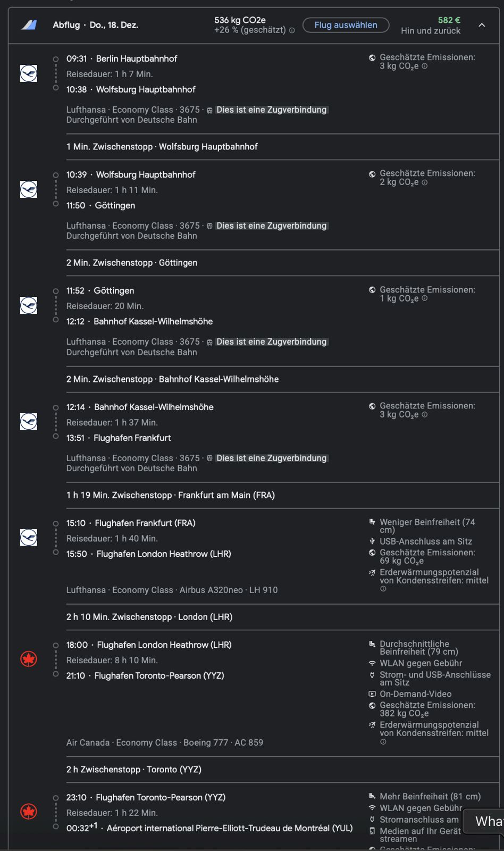504x851 pixels.
Task: Click train icon on the Göttingen–Kassel leg
Action: click(209, 342)
